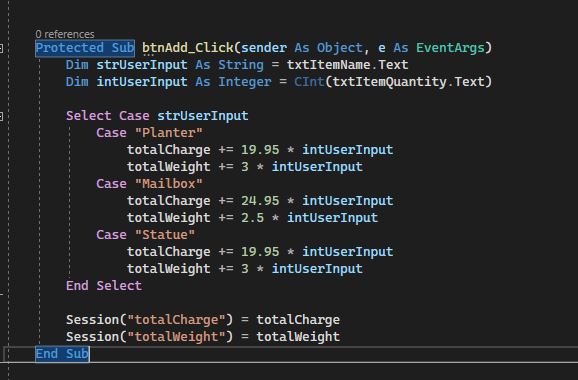Click 19.95 in the Statue case
The width and height of the screenshot is (578, 380).
[x=260, y=251]
